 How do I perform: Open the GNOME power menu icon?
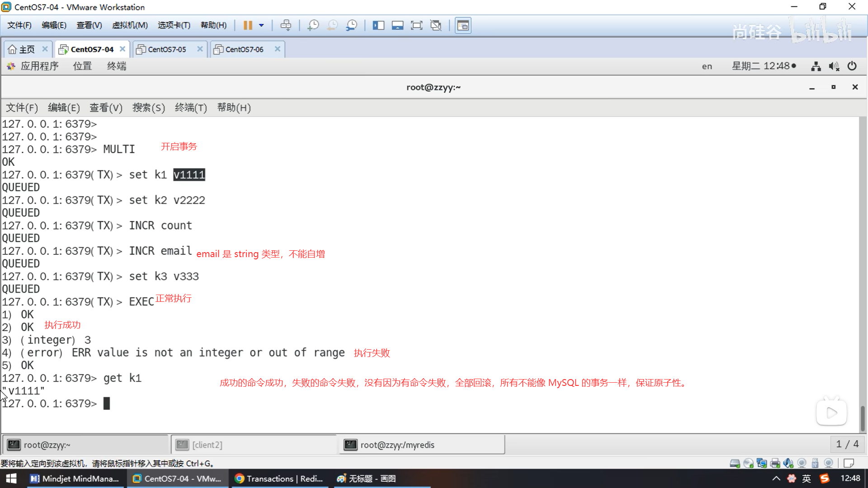852,66
